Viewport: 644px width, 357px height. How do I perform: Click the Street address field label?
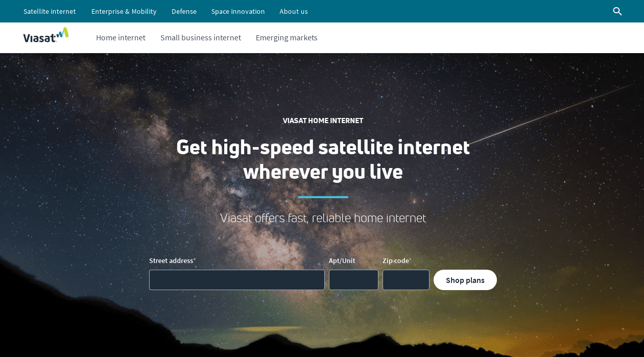(172, 260)
